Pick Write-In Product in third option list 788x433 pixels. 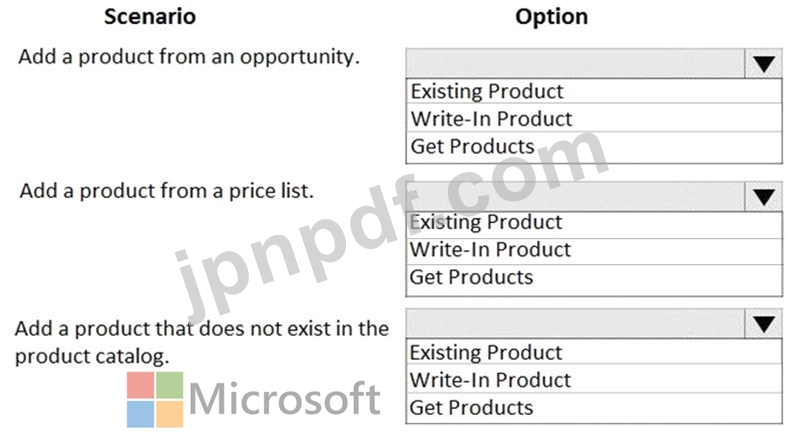tap(594, 380)
